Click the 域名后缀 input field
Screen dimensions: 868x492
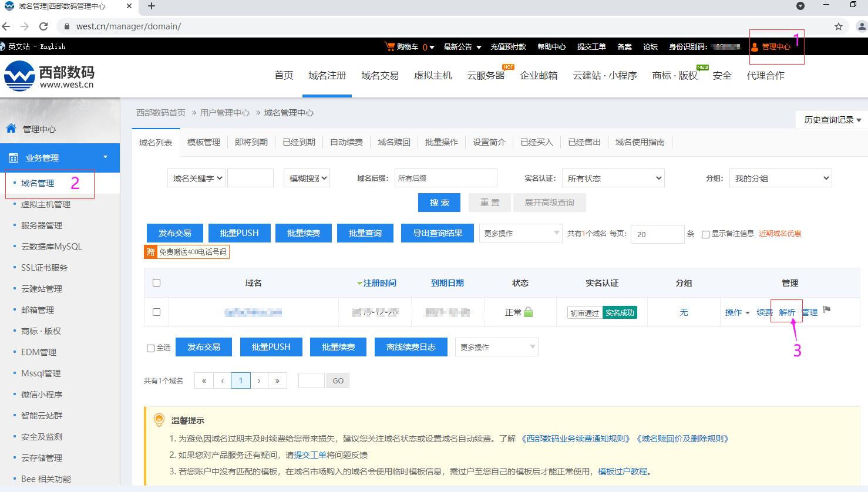coord(446,178)
